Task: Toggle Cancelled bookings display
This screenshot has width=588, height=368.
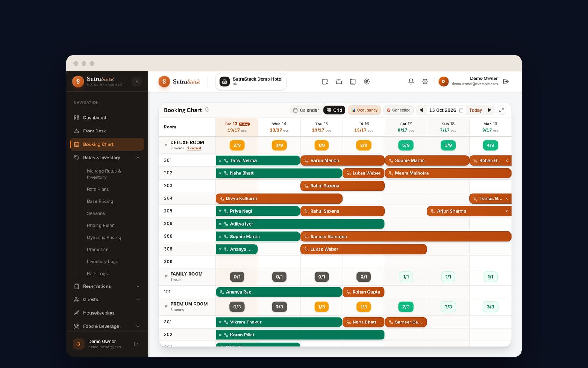Action: 398,110
